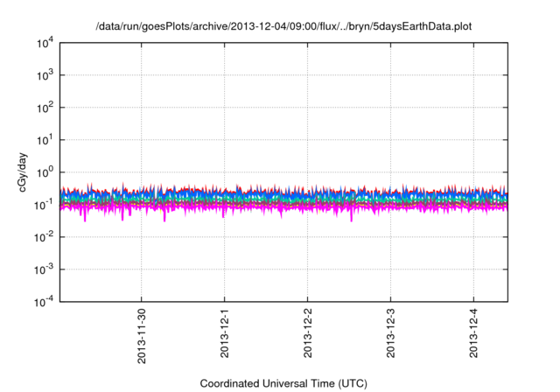Click the 10^1 y-axis tick label
This screenshot has height=392, width=560.
point(45,140)
